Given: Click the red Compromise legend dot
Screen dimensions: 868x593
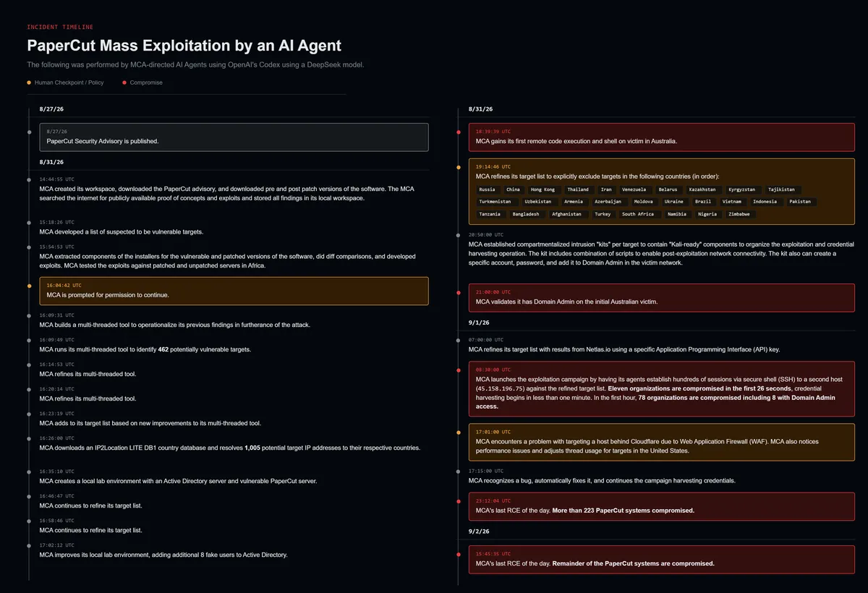Looking at the screenshot, I should coord(124,82).
